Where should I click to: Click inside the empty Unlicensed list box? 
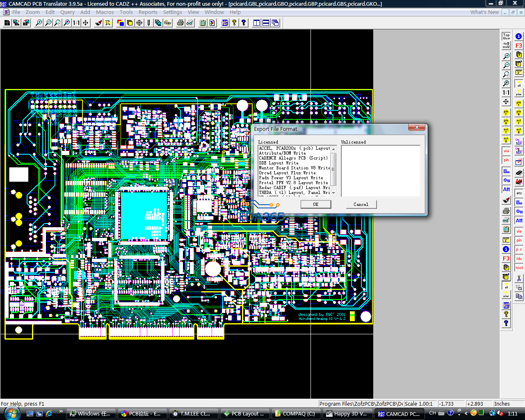(x=381, y=171)
